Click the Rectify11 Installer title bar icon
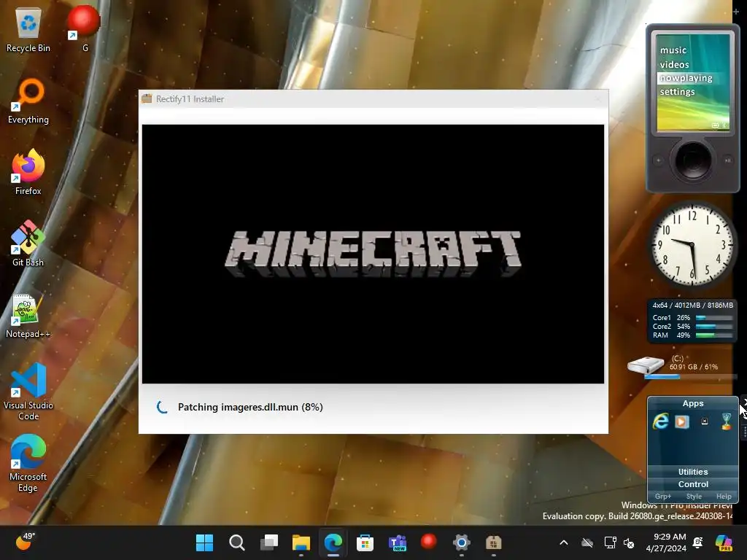747x560 pixels. point(147,98)
